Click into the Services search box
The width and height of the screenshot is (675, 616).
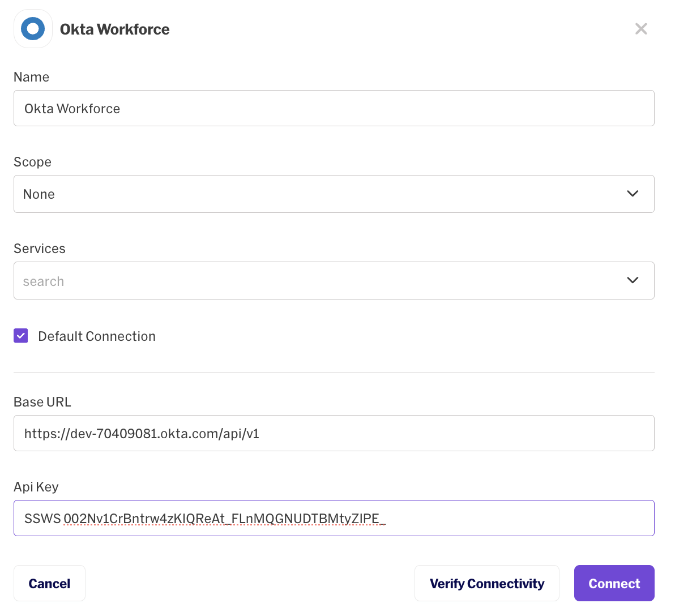(x=317, y=281)
